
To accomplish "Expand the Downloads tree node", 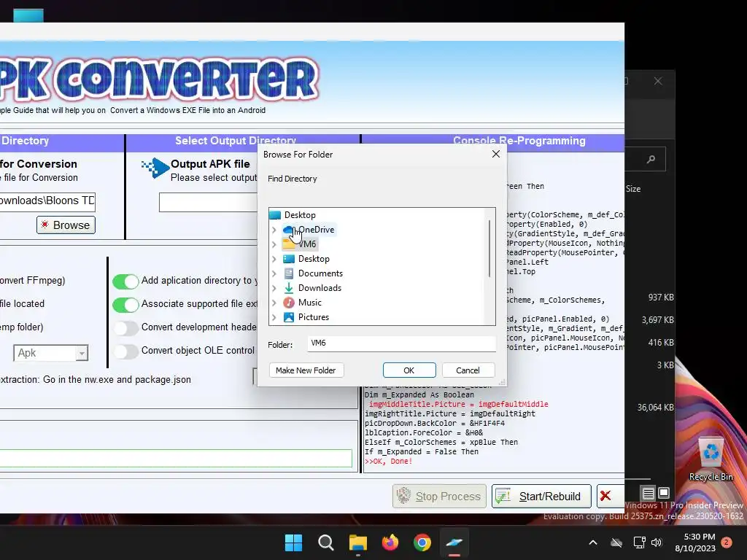I will tap(274, 288).
